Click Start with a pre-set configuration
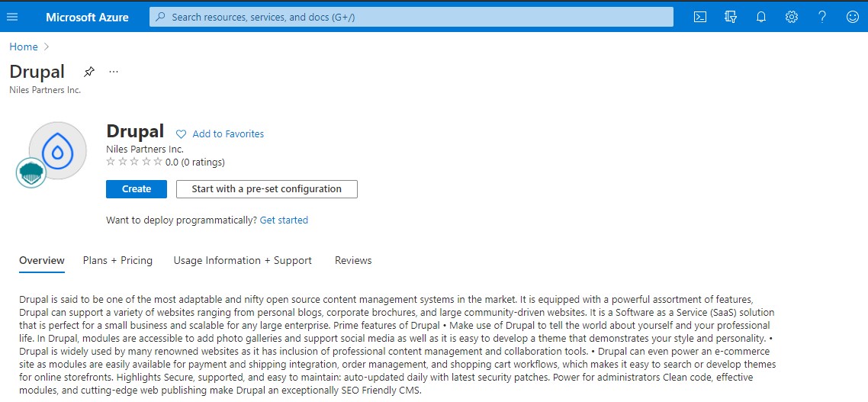The width and height of the screenshot is (868, 402). [266, 189]
